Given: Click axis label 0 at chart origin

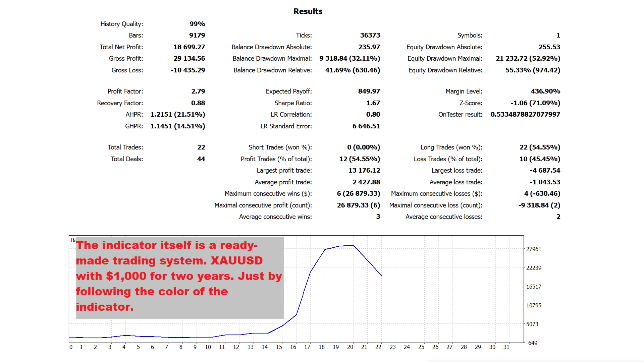Looking at the screenshot, I should (x=71, y=347).
